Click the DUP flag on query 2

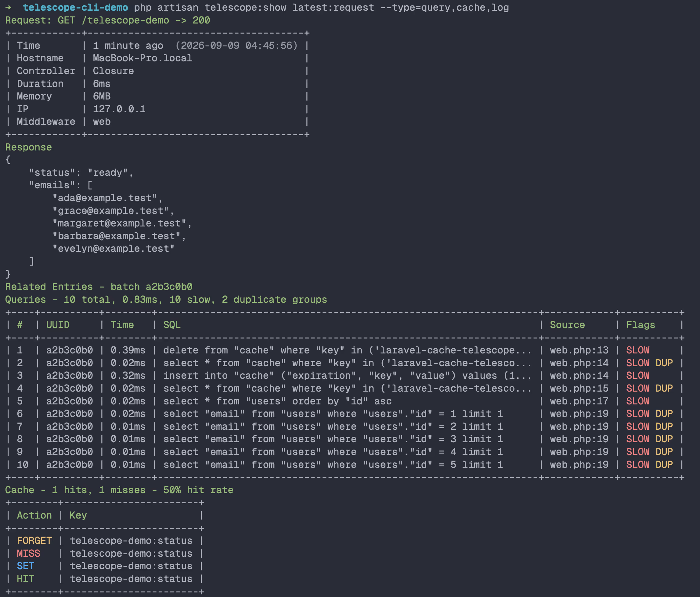pyautogui.click(x=664, y=363)
